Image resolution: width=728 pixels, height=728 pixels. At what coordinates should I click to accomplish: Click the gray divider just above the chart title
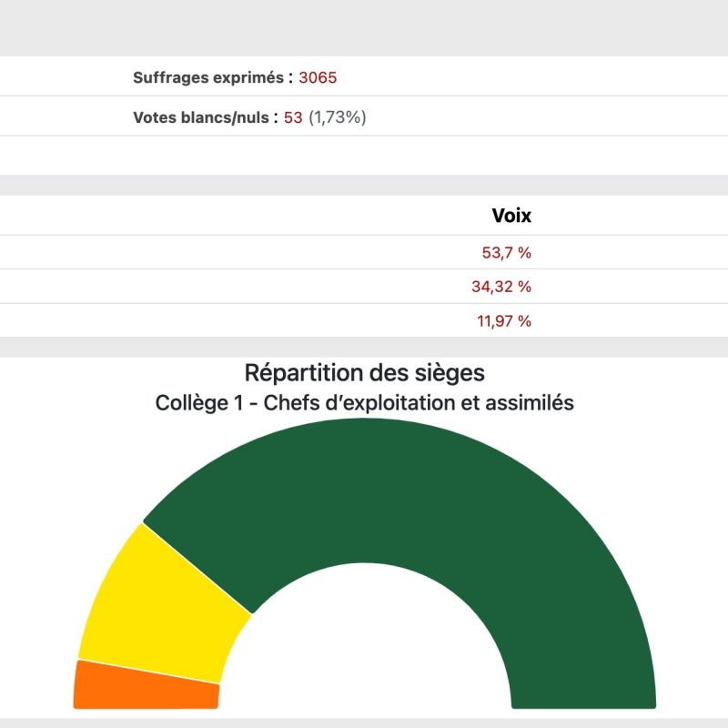coord(364,347)
